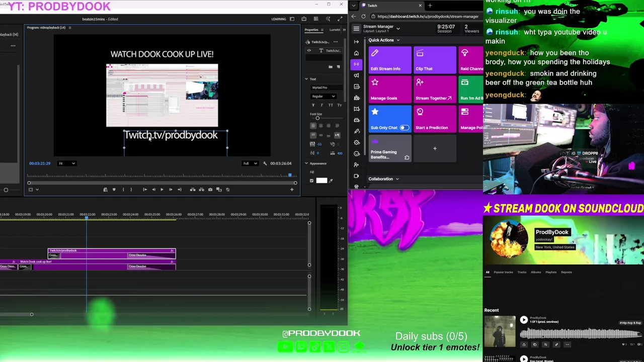Click the white fill color swatch
Screen dimensions: 644x362
(321, 180)
